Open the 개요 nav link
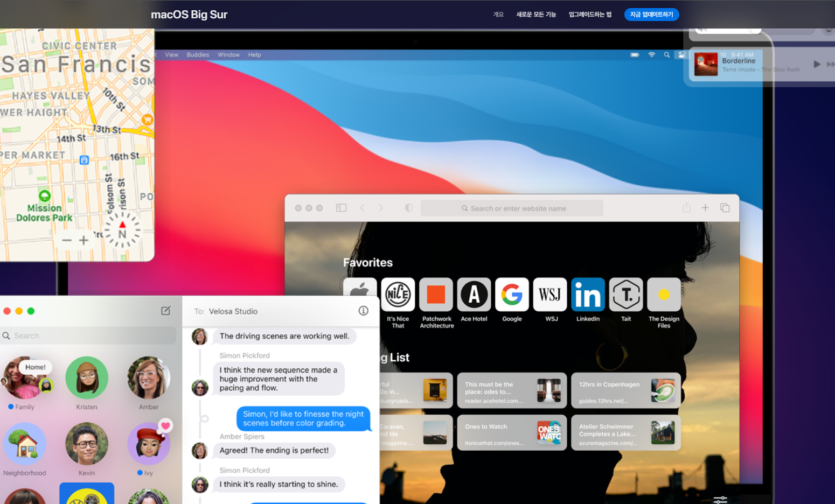The image size is (835, 504). 498,15
